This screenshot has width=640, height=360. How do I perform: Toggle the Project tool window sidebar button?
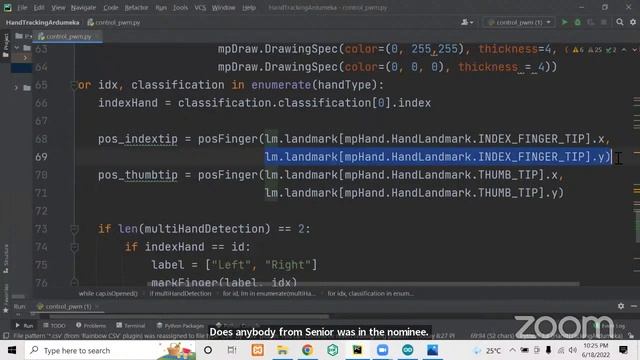point(5,46)
